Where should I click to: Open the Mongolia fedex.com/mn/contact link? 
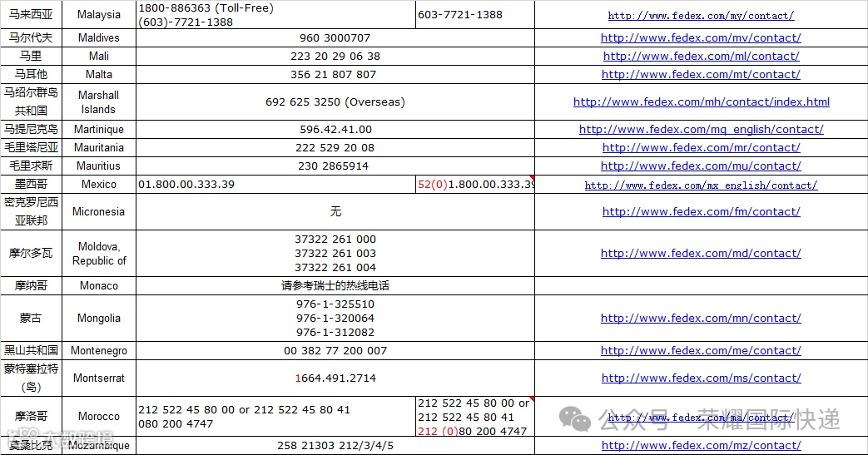701,319
